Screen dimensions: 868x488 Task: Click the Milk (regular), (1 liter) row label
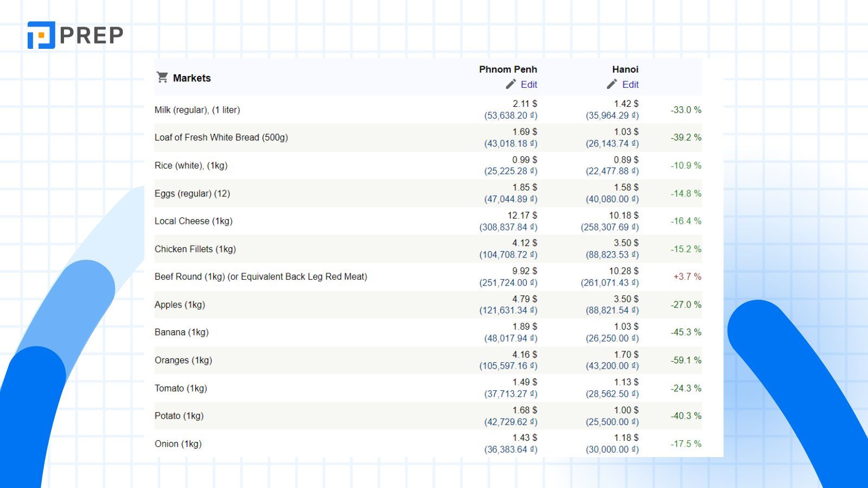pyautogui.click(x=197, y=110)
